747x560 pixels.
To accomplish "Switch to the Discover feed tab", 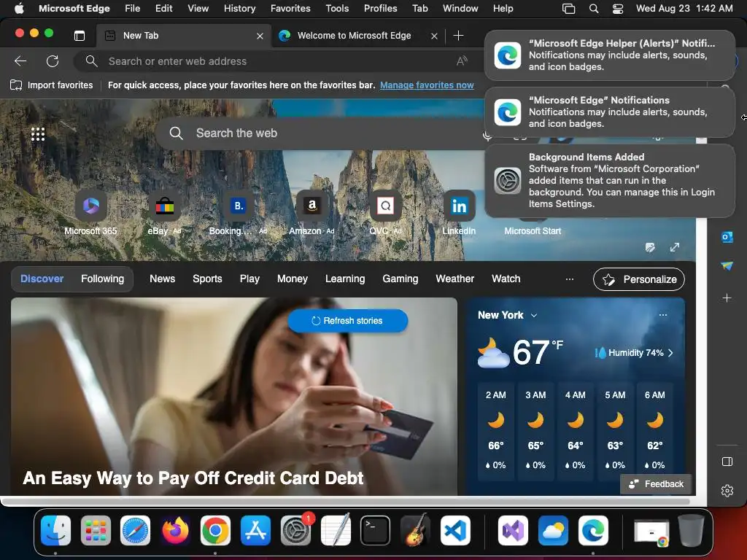I will [x=42, y=279].
